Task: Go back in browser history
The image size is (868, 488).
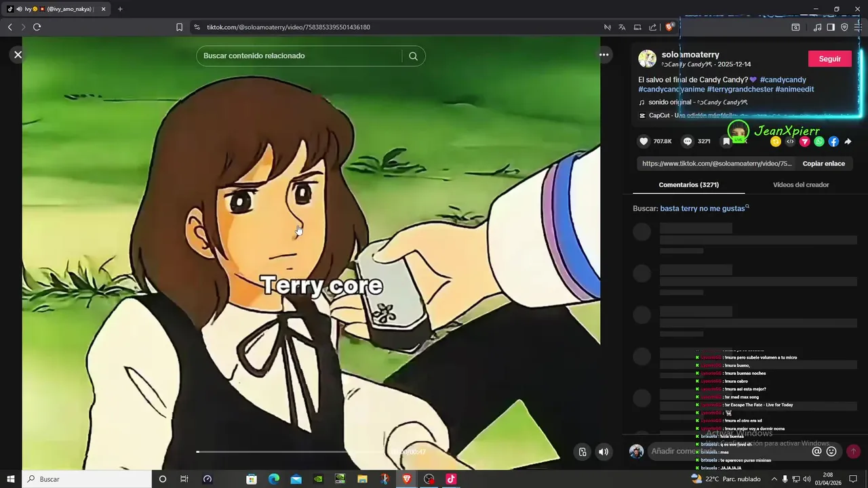Action: point(9,27)
